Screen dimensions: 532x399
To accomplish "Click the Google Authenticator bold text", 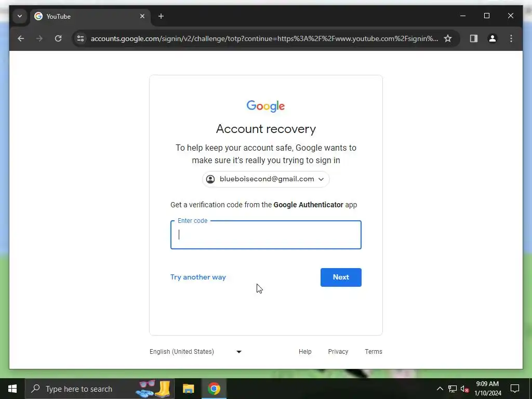I will (x=308, y=205).
